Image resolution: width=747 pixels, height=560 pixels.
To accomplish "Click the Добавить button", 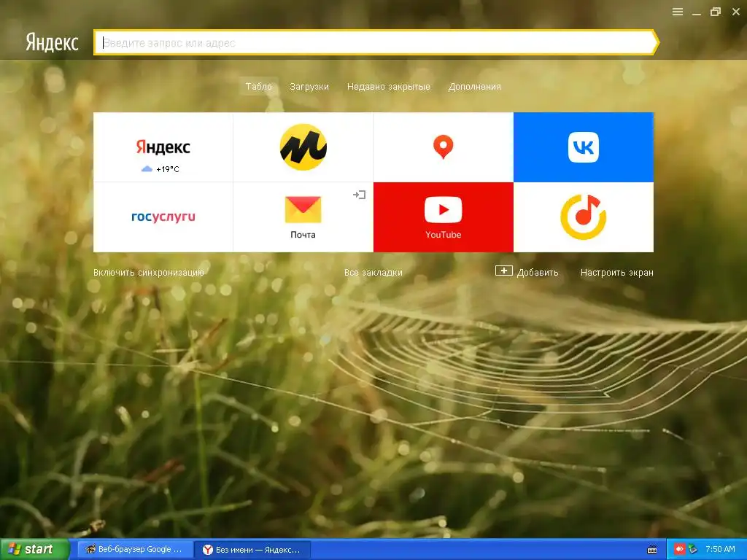I will click(527, 272).
